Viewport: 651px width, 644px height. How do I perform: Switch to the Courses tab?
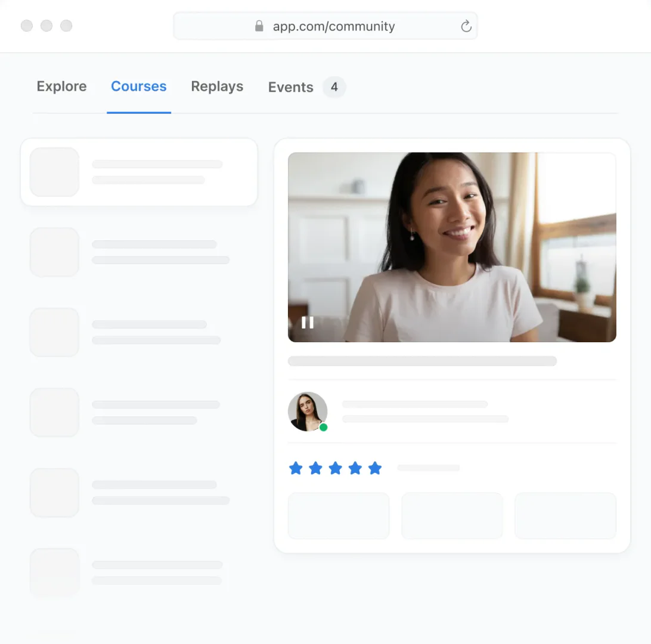[x=138, y=86]
